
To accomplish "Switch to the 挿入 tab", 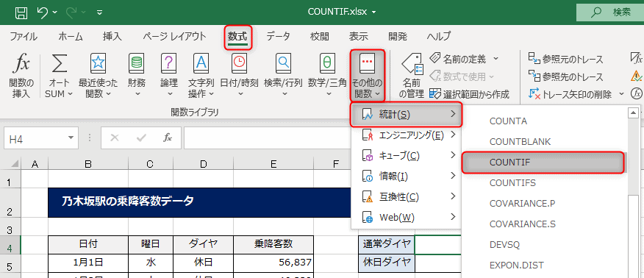I will [x=112, y=36].
